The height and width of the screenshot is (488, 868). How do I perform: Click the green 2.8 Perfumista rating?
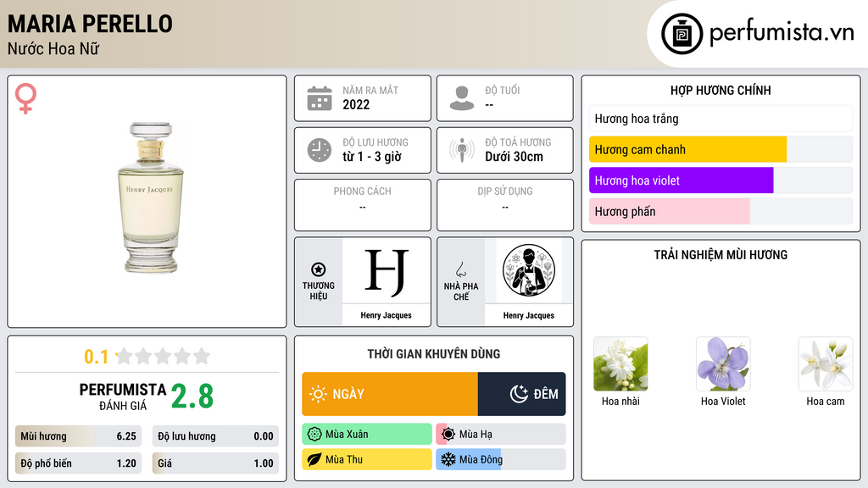point(192,396)
